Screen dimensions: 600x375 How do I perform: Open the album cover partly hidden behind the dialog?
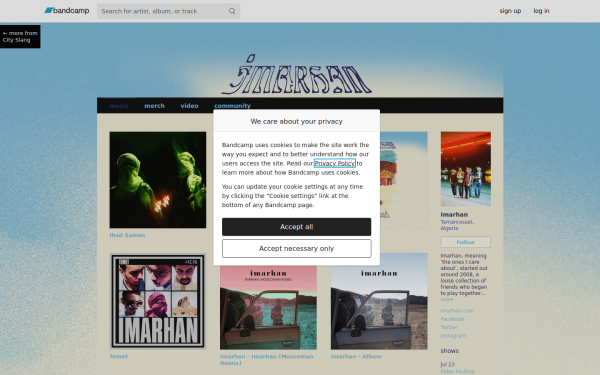(404, 180)
